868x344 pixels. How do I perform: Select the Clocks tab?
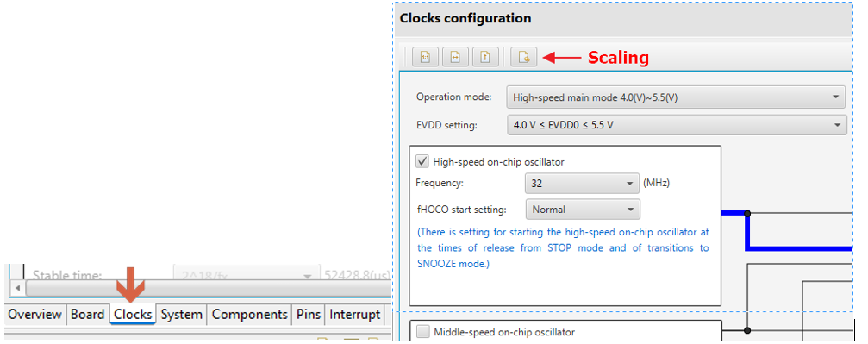(133, 315)
